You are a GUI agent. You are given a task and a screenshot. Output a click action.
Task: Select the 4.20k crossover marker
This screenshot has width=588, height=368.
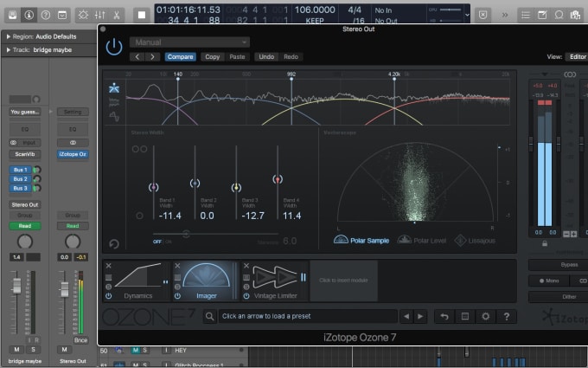click(x=394, y=79)
